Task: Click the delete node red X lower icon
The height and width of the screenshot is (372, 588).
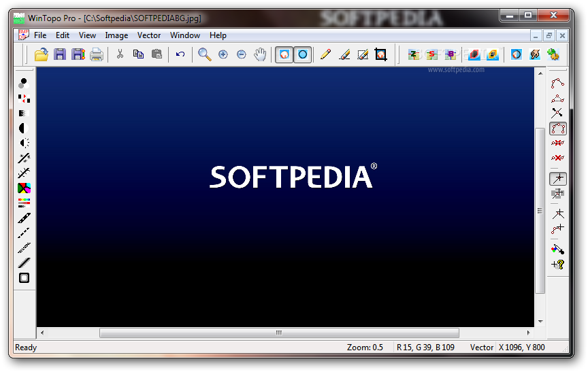Action: click(557, 158)
